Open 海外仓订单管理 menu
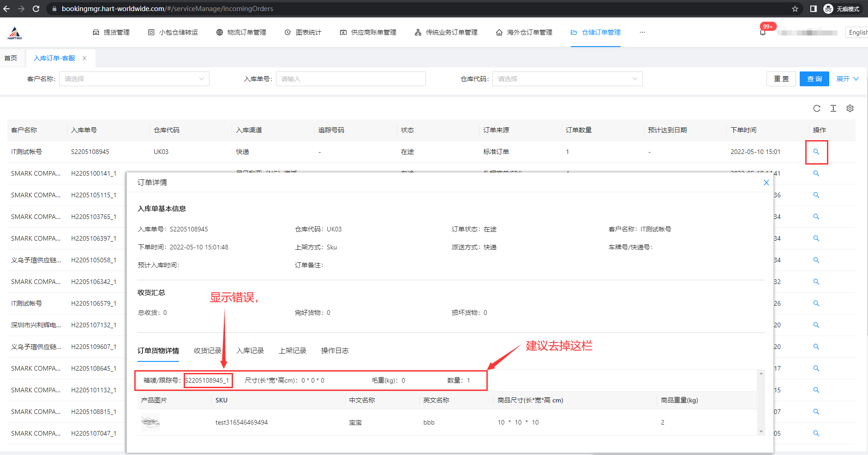Image resolution: width=868 pixels, height=455 pixels. point(524,32)
